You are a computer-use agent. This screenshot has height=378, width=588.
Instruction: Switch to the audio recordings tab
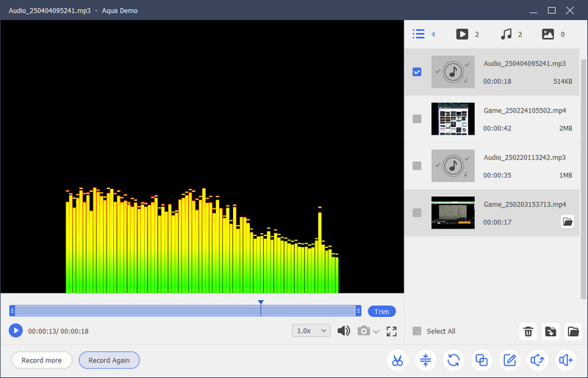click(x=511, y=34)
